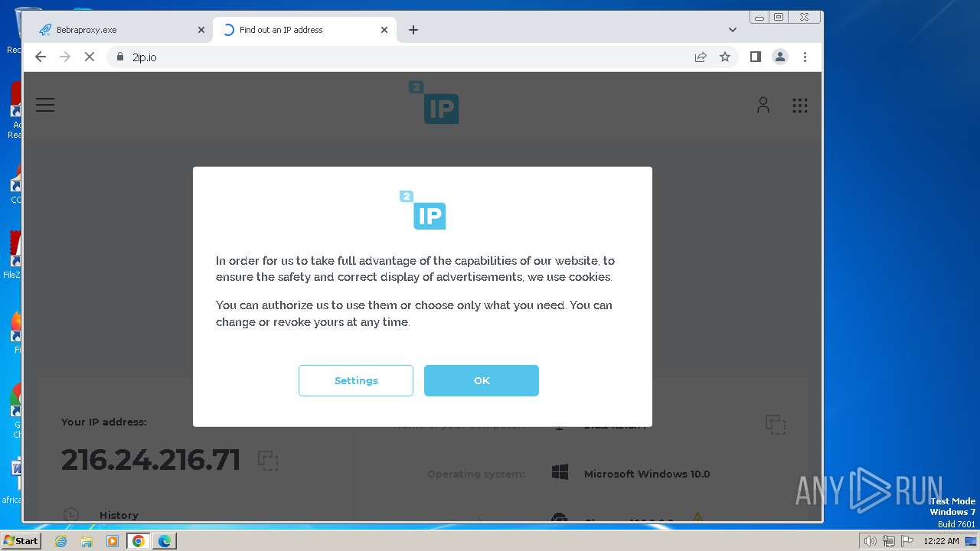Image resolution: width=980 pixels, height=551 pixels.
Task: Open the 2IP hamburger menu
Action: [45, 105]
